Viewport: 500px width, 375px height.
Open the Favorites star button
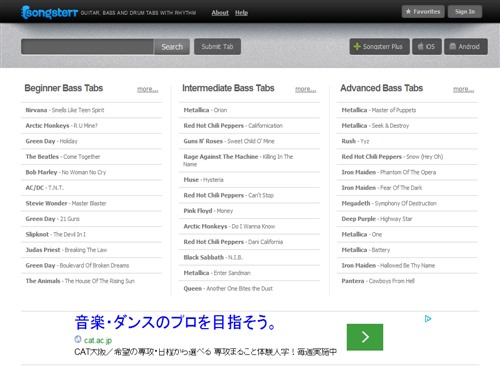pos(423,12)
